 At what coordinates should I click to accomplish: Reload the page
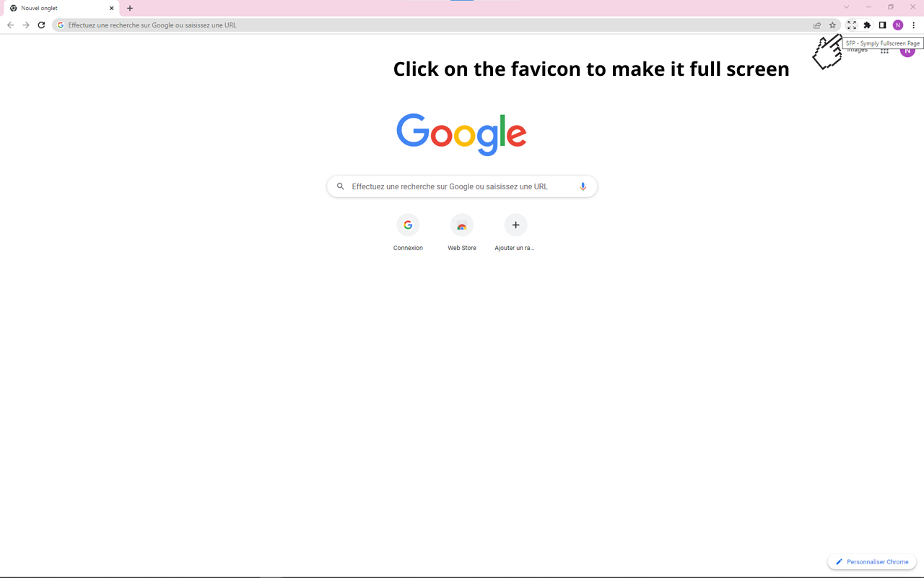41,25
